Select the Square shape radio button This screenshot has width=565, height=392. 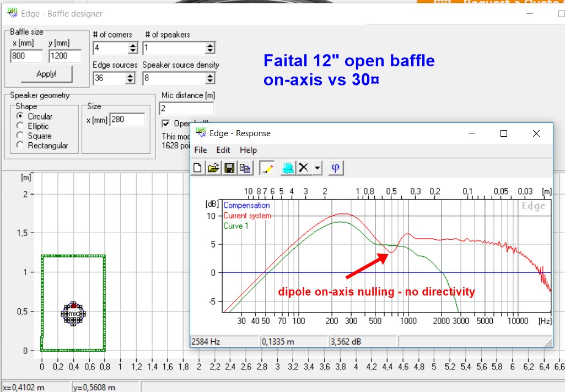[20, 136]
